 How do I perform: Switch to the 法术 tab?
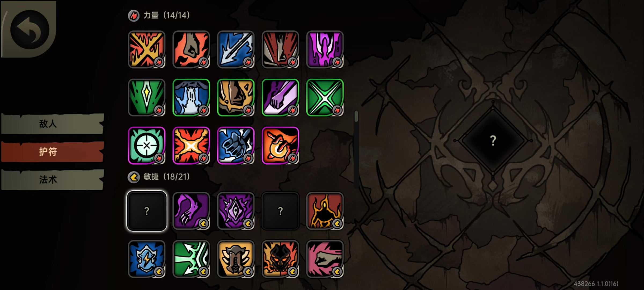point(52,180)
